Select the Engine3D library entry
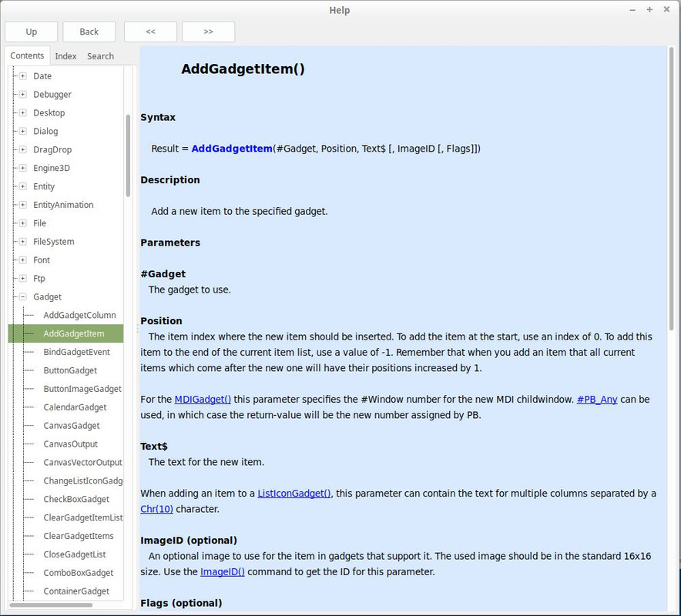The height and width of the screenshot is (616, 681). click(x=52, y=168)
